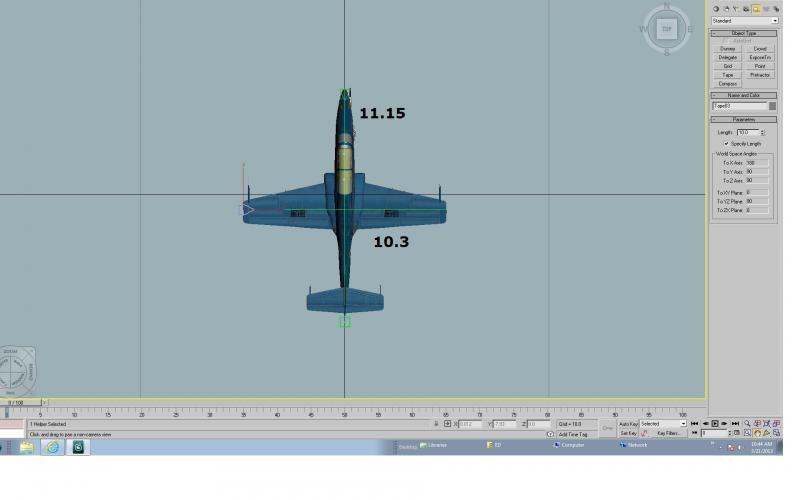Activate the Pan view tool
Viewport: 800px width, 500px height.
(x=757, y=433)
